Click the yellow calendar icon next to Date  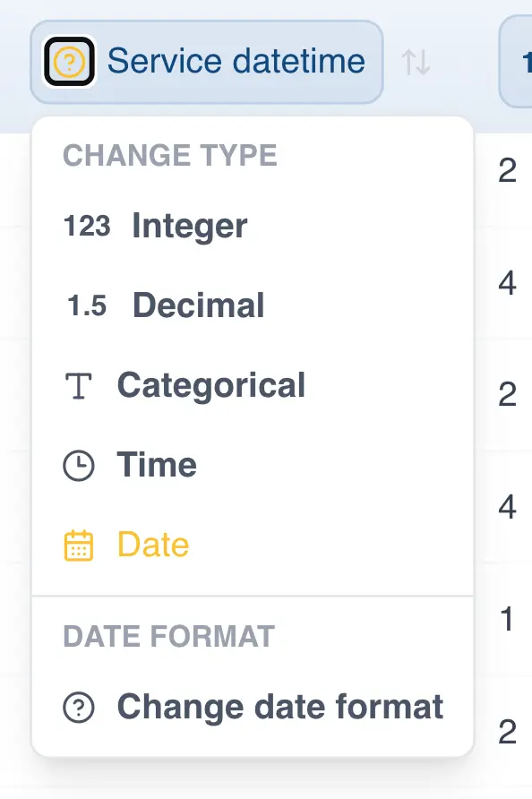(81, 545)
